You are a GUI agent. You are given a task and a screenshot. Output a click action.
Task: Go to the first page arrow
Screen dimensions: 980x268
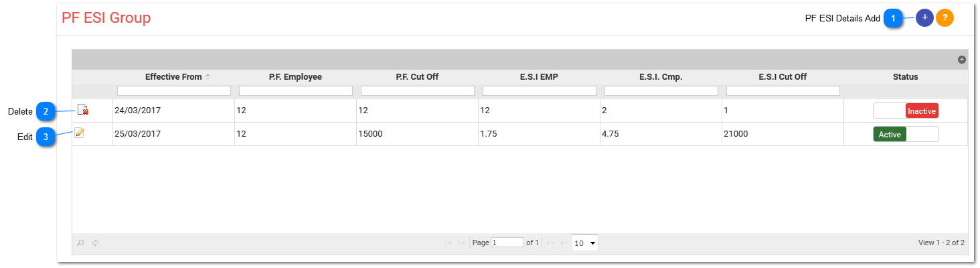448,243
